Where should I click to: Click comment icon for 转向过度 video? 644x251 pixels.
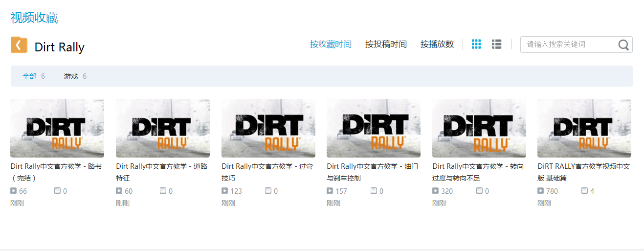tap(479, 191)
